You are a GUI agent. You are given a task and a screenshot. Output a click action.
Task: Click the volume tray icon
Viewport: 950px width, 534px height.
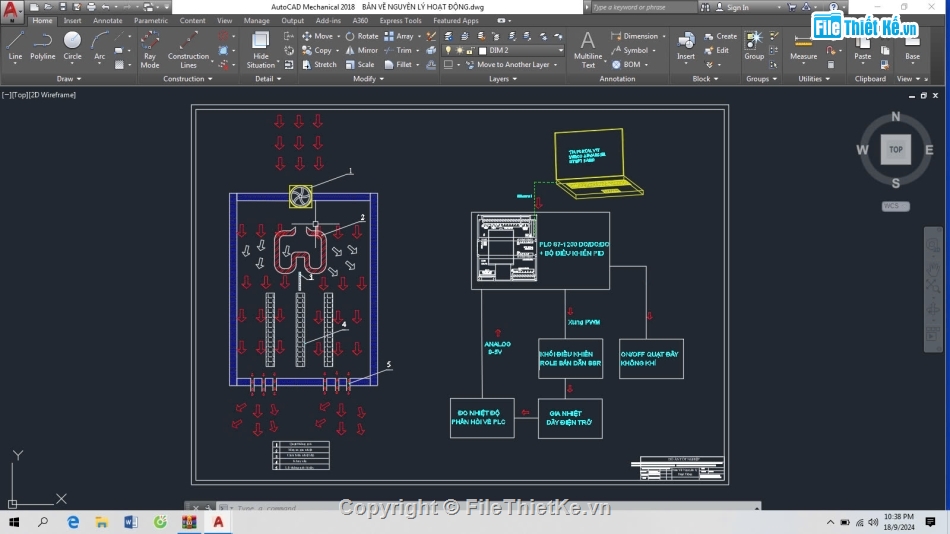point(873,522)
